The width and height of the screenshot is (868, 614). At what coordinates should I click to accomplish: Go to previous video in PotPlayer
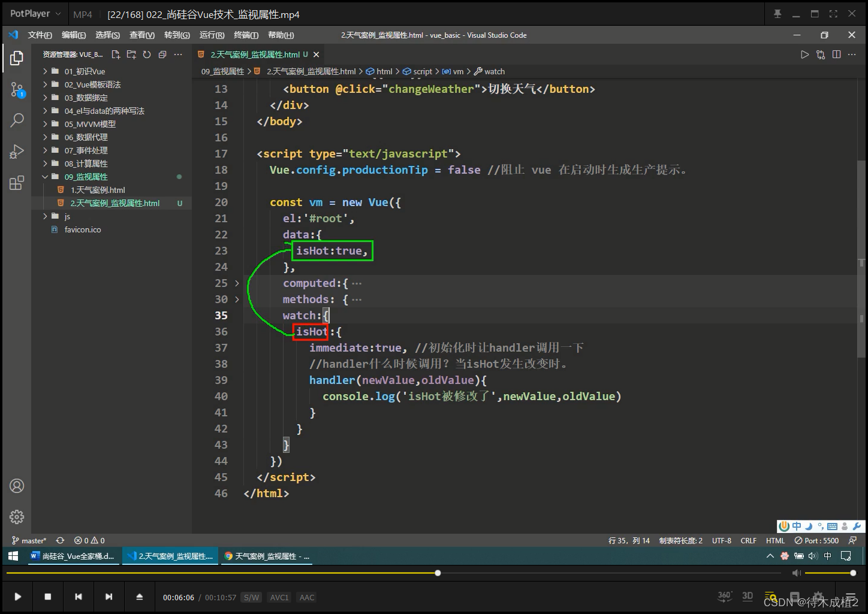(79, 597)
